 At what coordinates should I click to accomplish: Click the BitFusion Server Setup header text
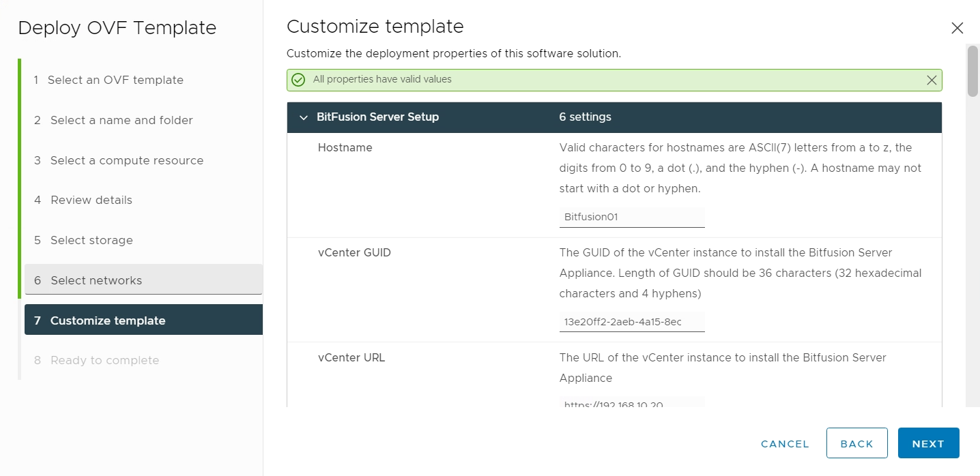coord(377,117)
